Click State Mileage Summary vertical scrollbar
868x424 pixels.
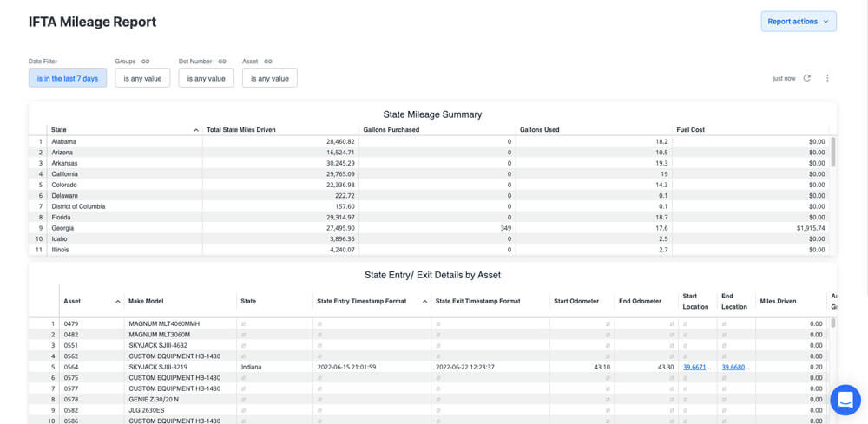click(x=833, y=152)
